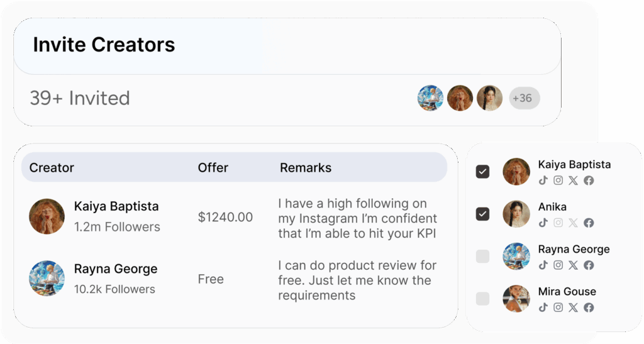
Task: Tick the Mira Gouse checkbox
Action: pyautogui.click(x=482, y=299)
